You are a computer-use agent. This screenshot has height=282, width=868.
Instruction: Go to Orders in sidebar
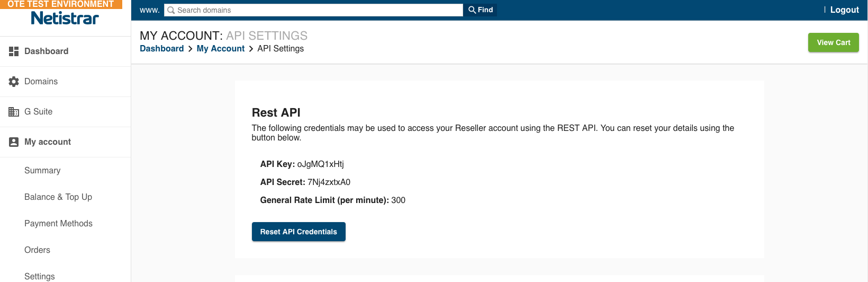point(37,250)
